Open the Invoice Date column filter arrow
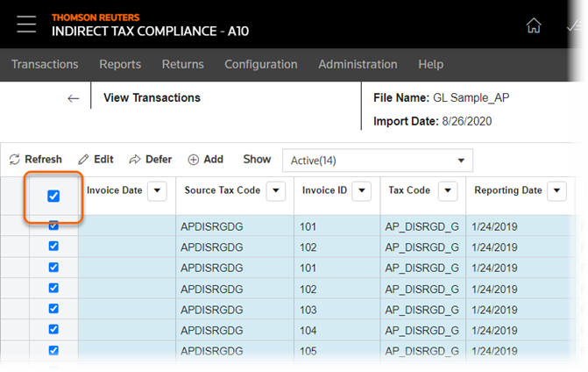The width and height of the screenshot is (588, 372). (x=157, y=190)
